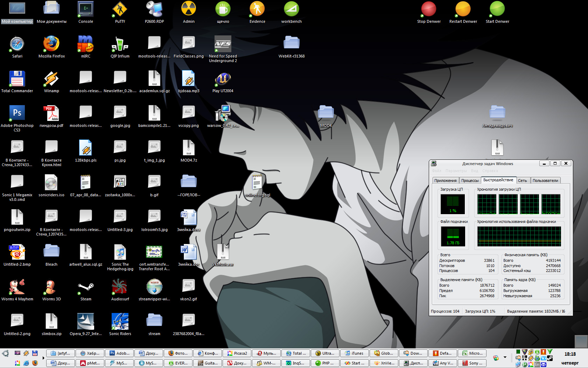This screenshot has width=588, height=368.
Task: Click the clock showing 18:18
Action: click(x=570, y=354)
